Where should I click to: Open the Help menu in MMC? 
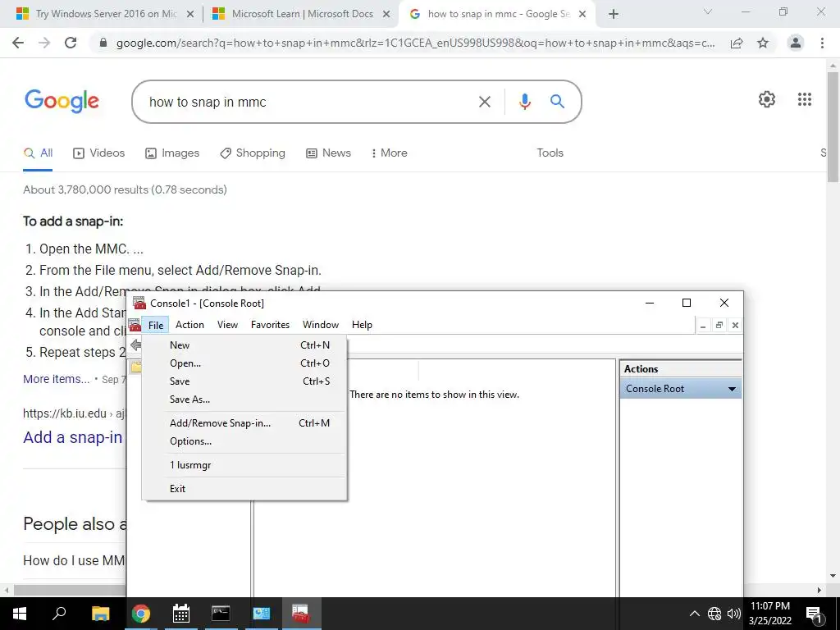point(362,325)
